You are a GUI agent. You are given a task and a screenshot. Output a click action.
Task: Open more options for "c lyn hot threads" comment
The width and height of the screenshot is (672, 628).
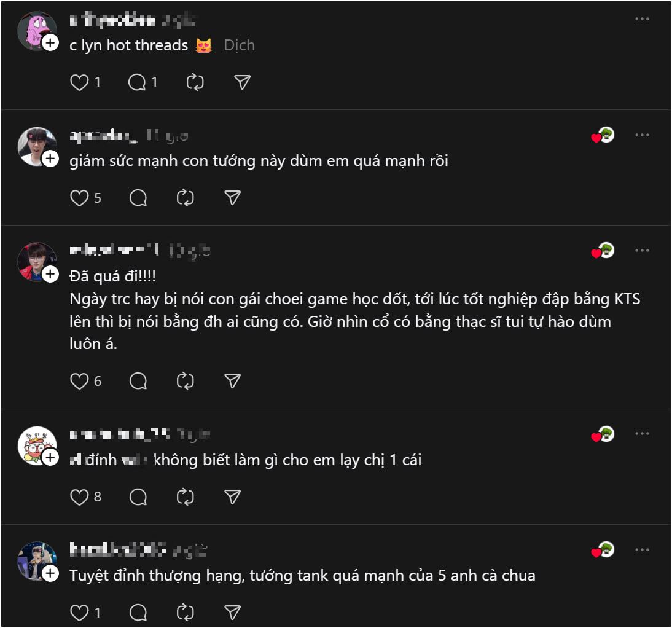tap(642, 19)
